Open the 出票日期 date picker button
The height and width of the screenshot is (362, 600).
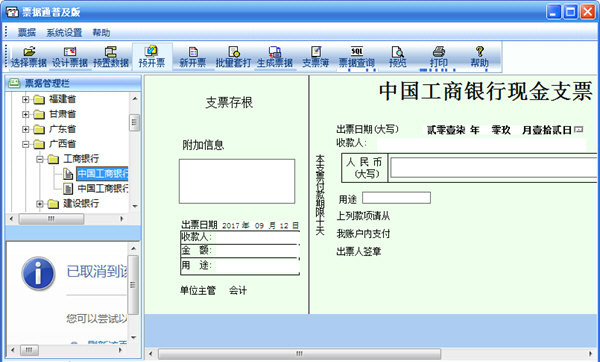[x=579, y=130]
